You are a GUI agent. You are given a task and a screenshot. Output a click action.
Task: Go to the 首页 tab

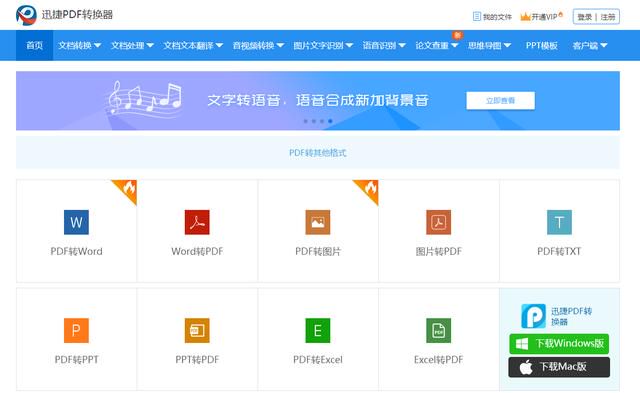pos(34,45)
